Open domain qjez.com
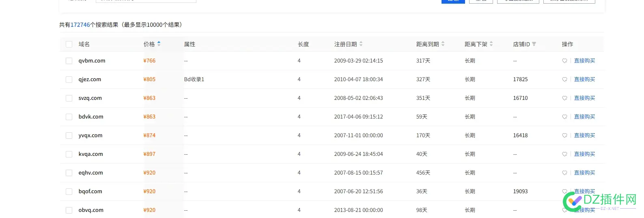 coord(90,80)
